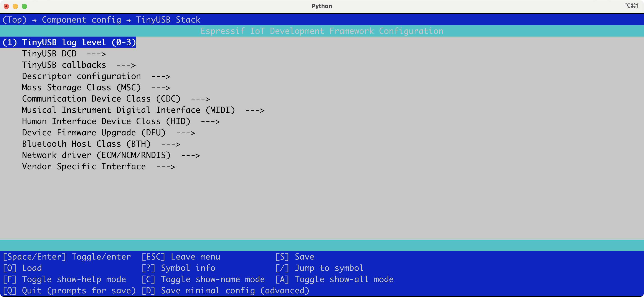
Task: Click the [/] Jump to symbol hint
Action: coord(319,268)
